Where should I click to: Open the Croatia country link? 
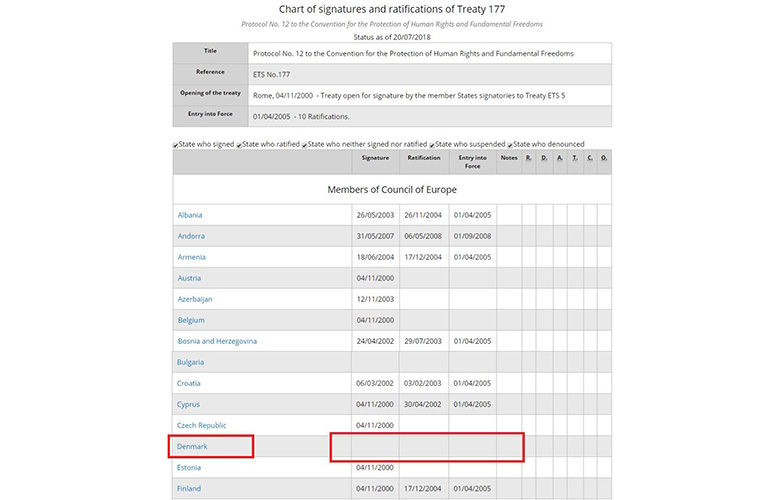[189, 383]
